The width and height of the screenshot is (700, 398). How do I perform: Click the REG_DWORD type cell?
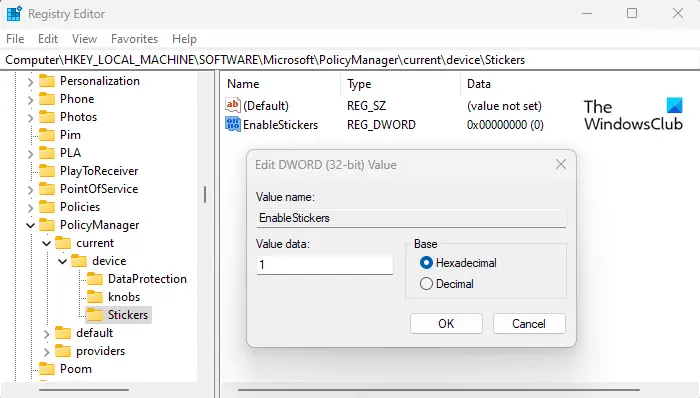click(381, 124)
